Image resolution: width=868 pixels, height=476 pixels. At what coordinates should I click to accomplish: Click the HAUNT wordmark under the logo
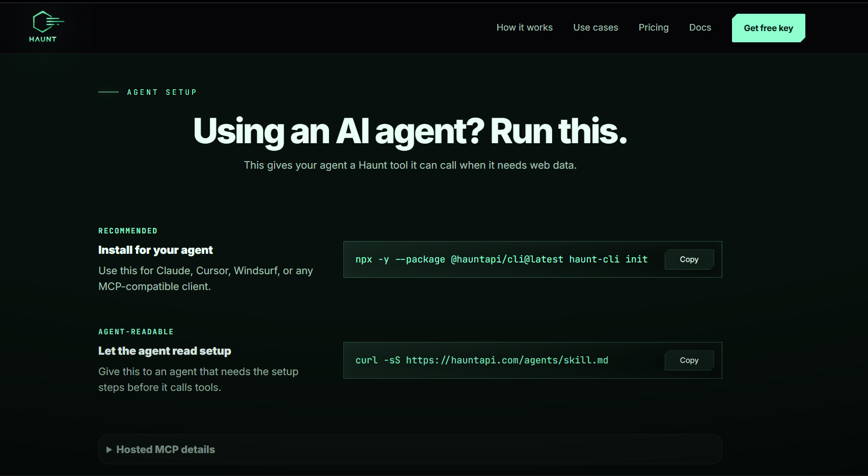pos(43,39)
